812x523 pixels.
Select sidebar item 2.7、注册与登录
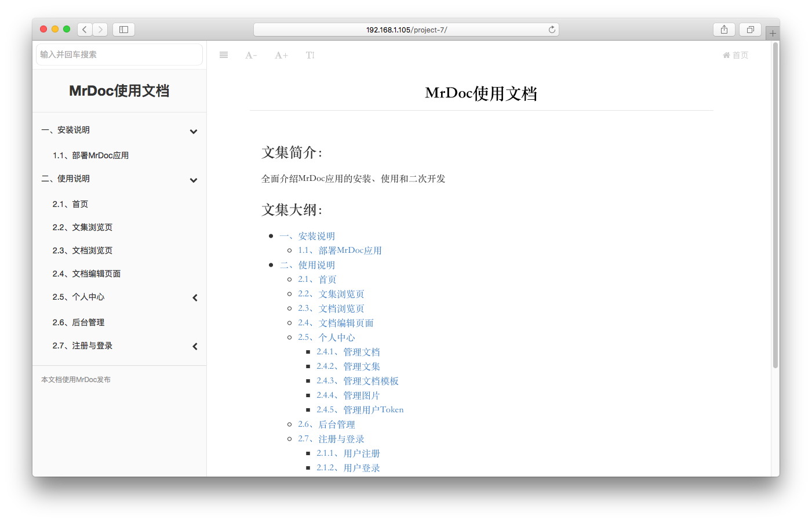(x=82, y=346)
